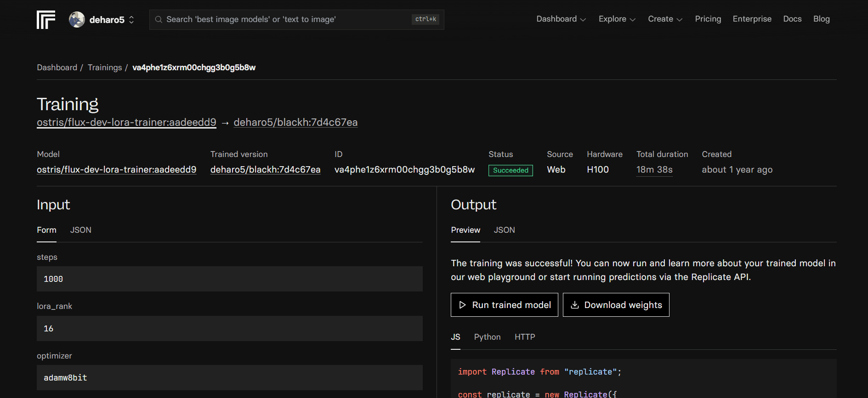Click the 18m 38s total duration
Image resolution: width=868 pixels, height=398 pixels.
[x=654, y=170]
